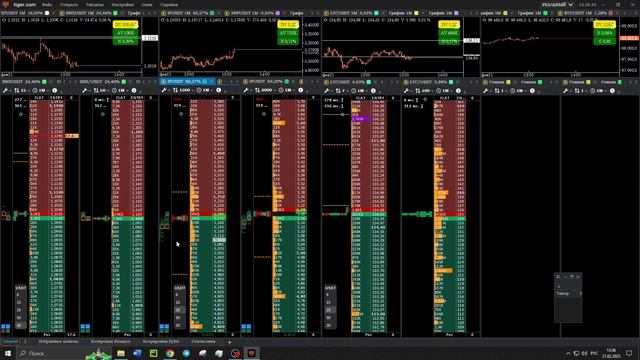This screenshot has height=360, width=640.
Task: Open the 1M timeframe dropdown in LTCUSDT 4,03% panel
Action: [362, 91]
